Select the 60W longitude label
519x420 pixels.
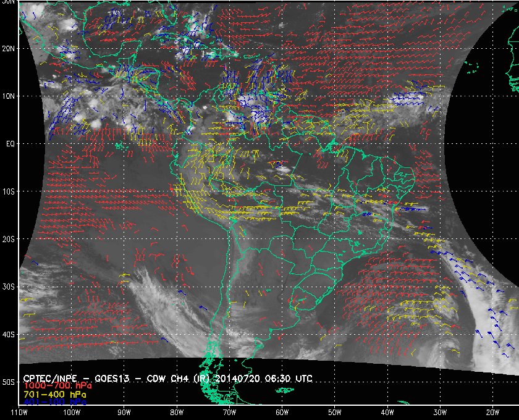point(282,413)
